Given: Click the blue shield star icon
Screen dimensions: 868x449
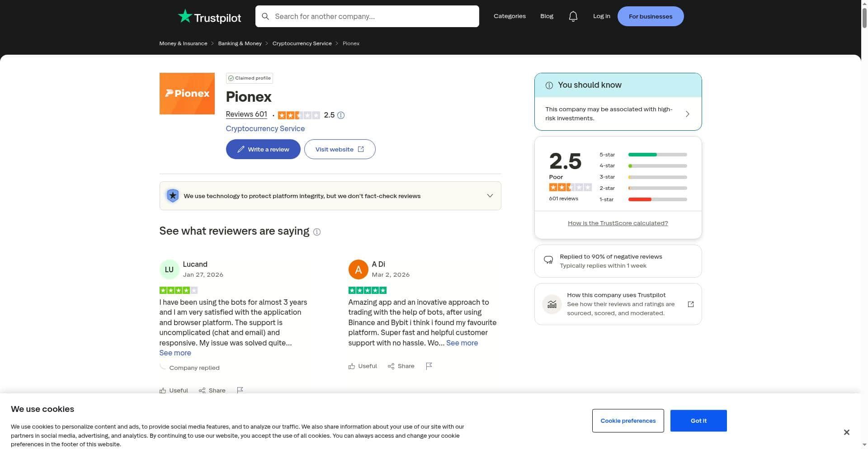Looking at the screenshot, I should click(173, 196).
